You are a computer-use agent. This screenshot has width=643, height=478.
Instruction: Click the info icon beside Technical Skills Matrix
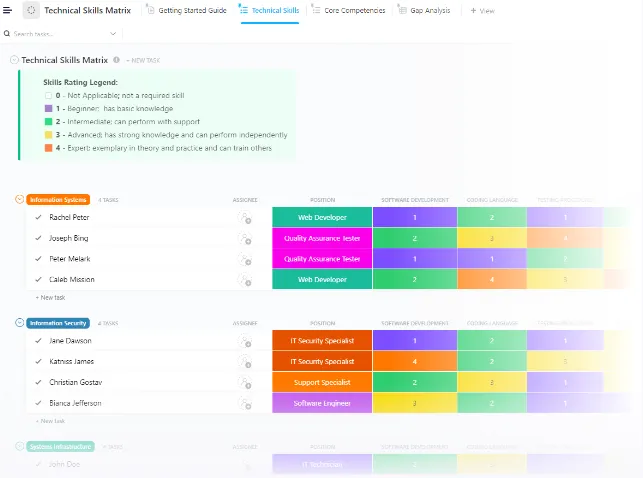click(x=116, y=60)
